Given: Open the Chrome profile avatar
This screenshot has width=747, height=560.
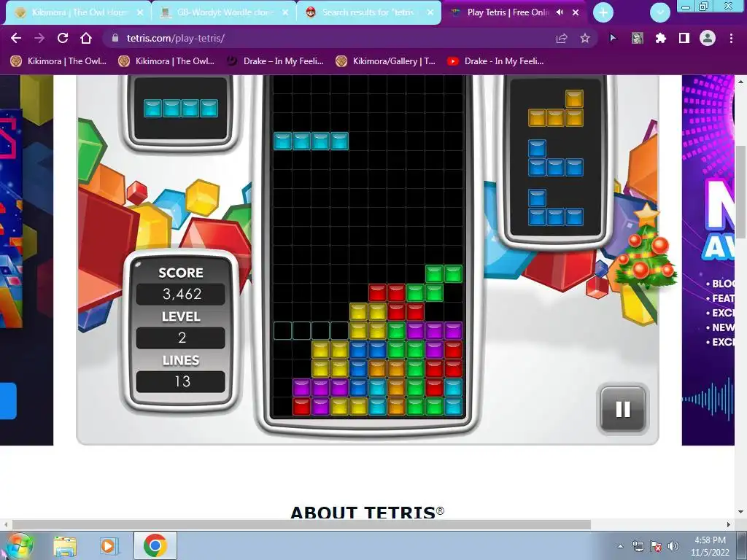Looking at the screenshot, I should (x=708, y=38).
